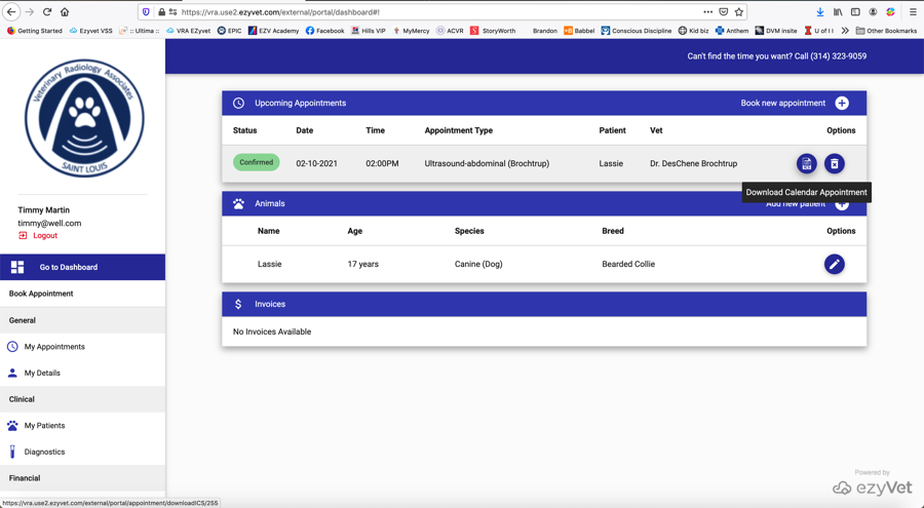Open My Details in sidebar
The image size is (924, 508).
[42, 373]
